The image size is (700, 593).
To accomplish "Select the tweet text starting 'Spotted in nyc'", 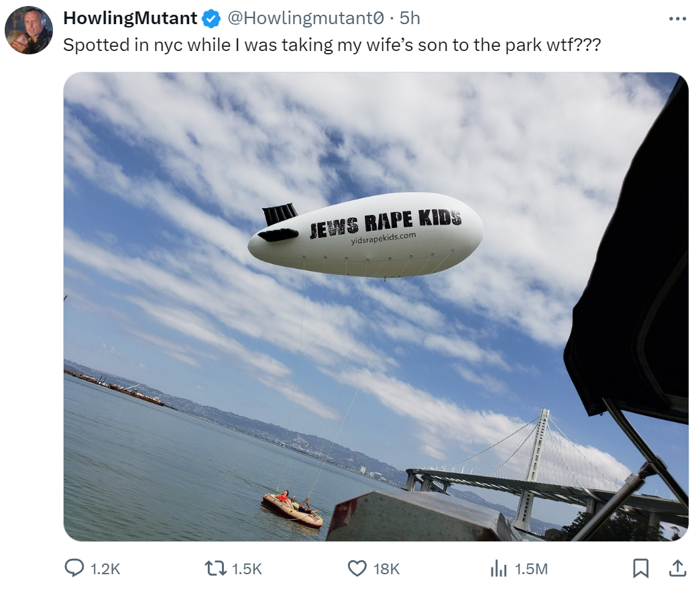I will click(x=332, y=45).
